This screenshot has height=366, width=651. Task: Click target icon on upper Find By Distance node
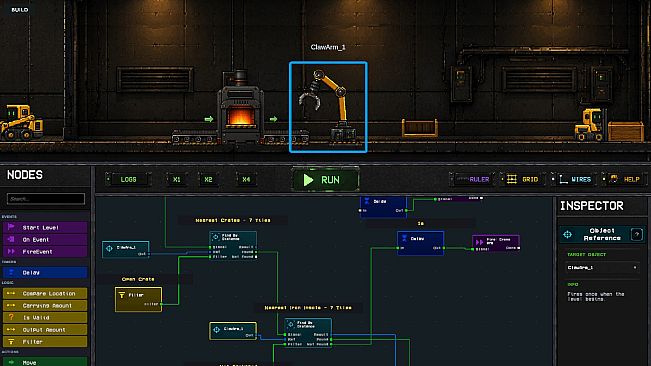tap(215, 237)
